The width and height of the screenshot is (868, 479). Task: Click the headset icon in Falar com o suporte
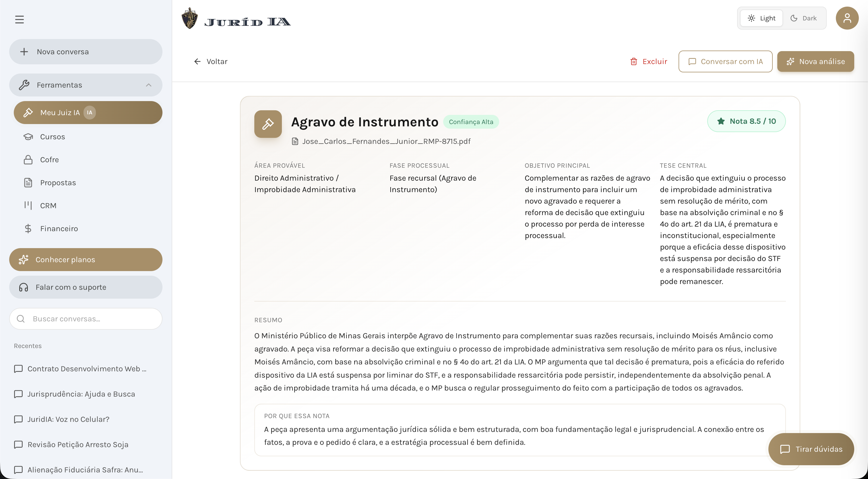[x=24, y=287]
